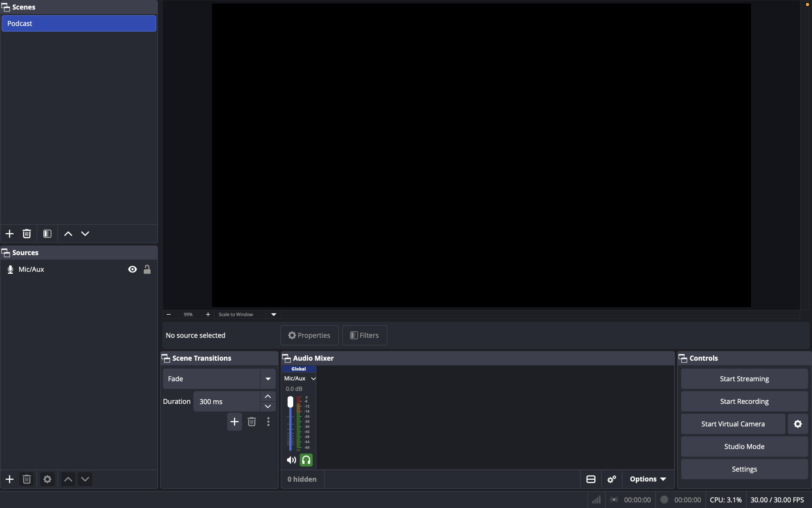Viewport: 812px width, 508px height.
Task: Decrease transition duration with down arrow
Action: pos(268,406)
